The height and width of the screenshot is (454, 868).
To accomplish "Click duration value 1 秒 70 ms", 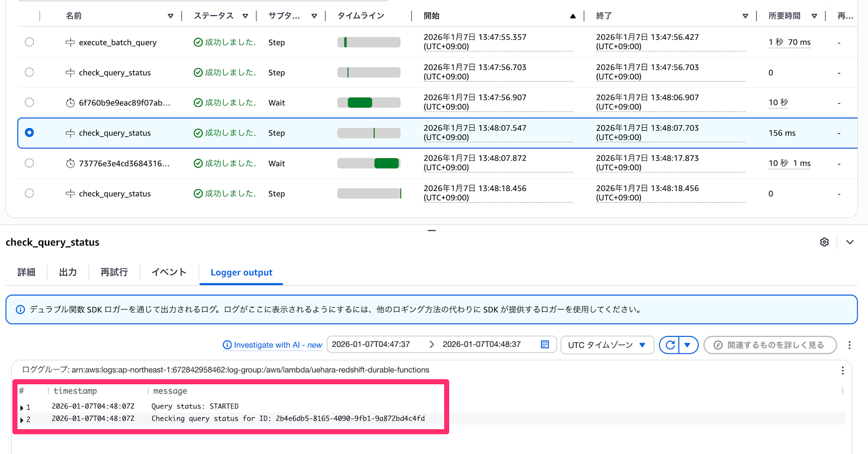I will (x=789, y=42).
